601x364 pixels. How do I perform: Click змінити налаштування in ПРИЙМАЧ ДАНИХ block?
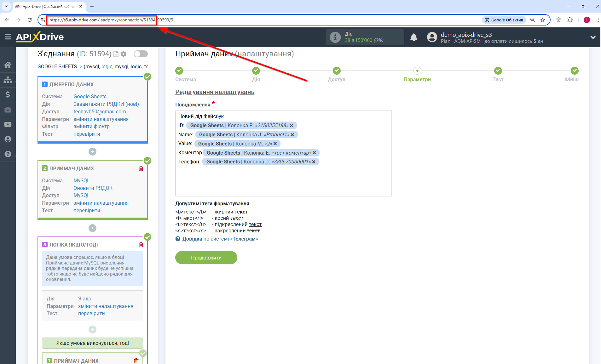101,203
